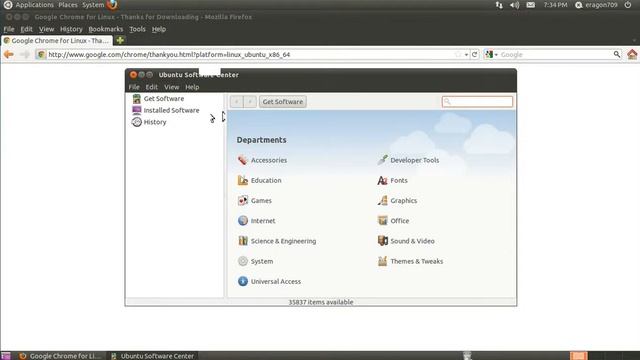Open the Accessories department icon
Image resolution: width=640 pixels, height=360 pixels.
click(x=242, y=160)
